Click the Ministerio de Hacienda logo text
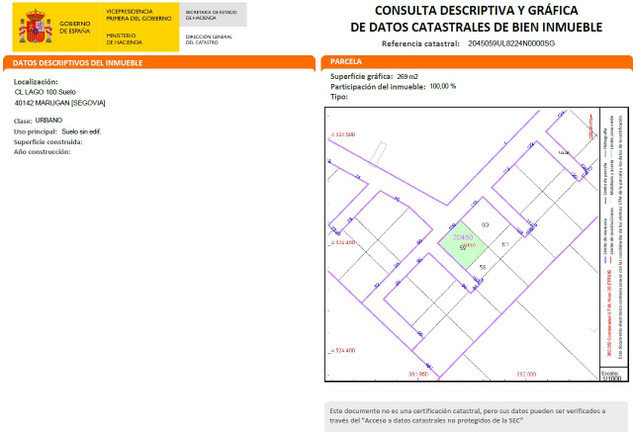The image size is (633, 432). tap(124, 39)
